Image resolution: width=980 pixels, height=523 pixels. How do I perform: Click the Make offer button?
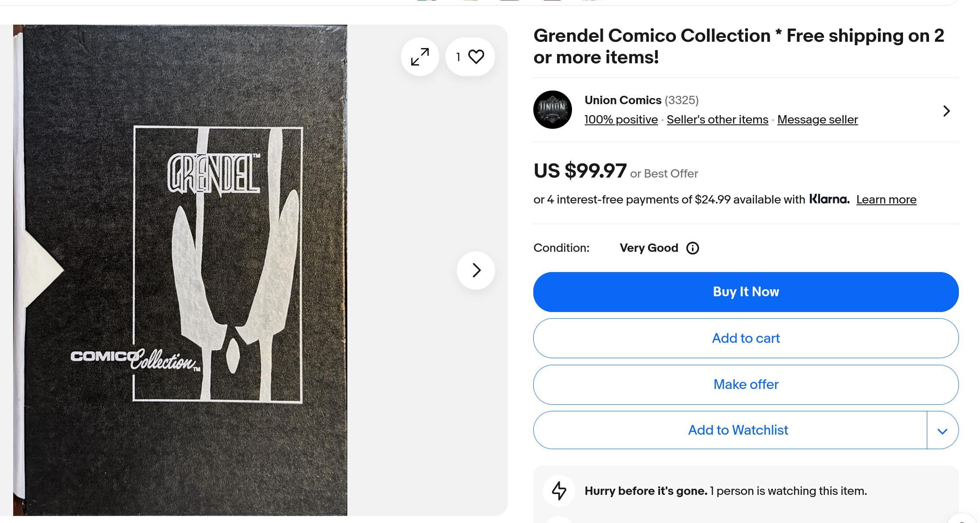coord(746,385)
